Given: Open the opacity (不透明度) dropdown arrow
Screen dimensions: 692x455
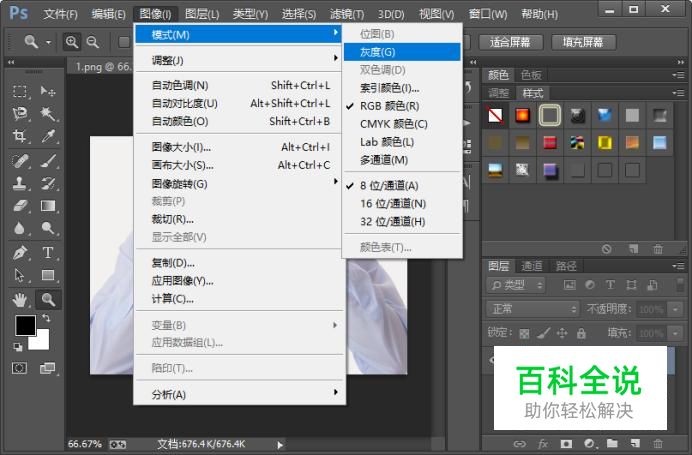Looking at the screenshot, I should pos(675,309).
